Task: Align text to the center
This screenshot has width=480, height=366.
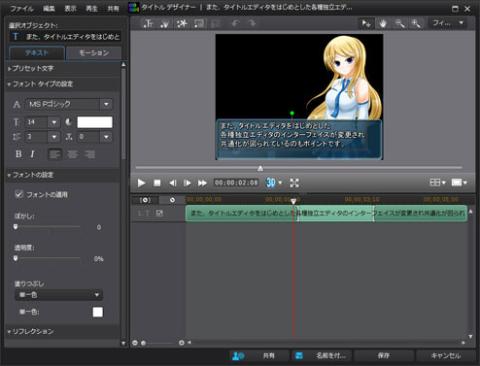Action: [72, 154]
